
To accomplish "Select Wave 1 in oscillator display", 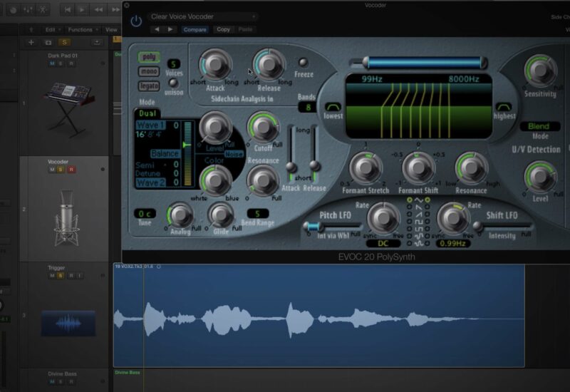I will [150, 125].
